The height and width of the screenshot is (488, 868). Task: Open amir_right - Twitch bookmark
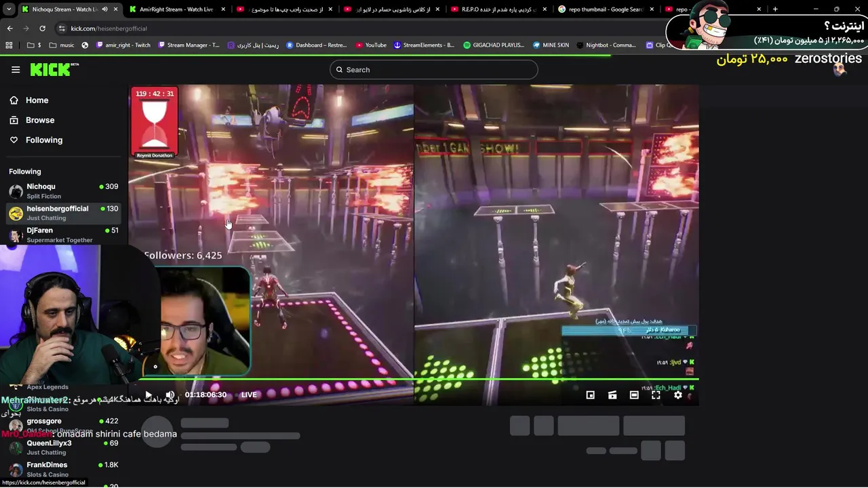(123, 45)
